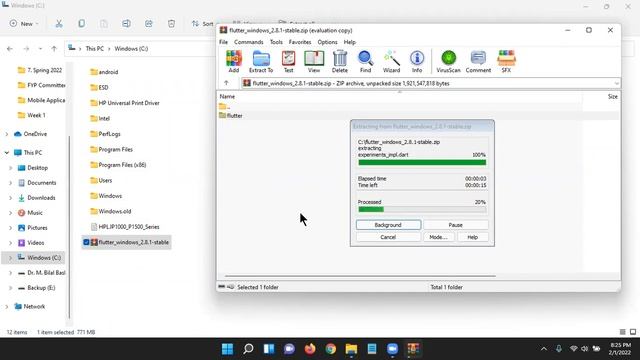Click the Copy icon in File Explorer toolbar
This screenshot has width=640, height=360.
81,24
